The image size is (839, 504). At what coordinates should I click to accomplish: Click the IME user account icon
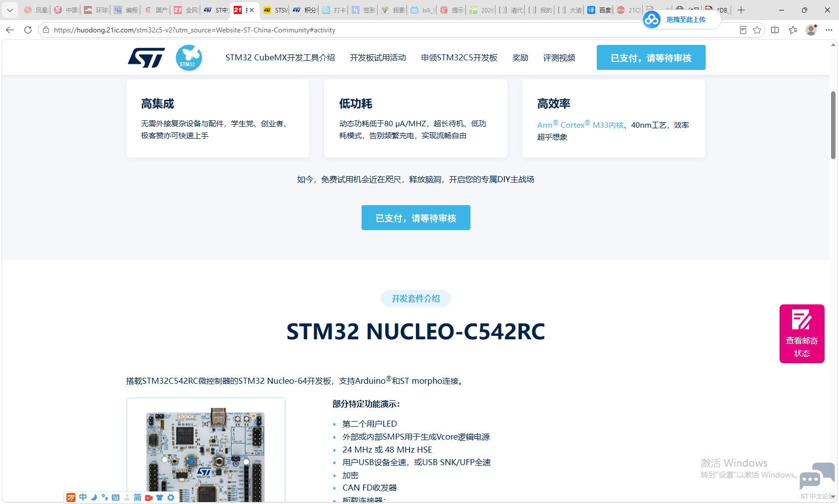pyautogui.click(x=127, y=498)
